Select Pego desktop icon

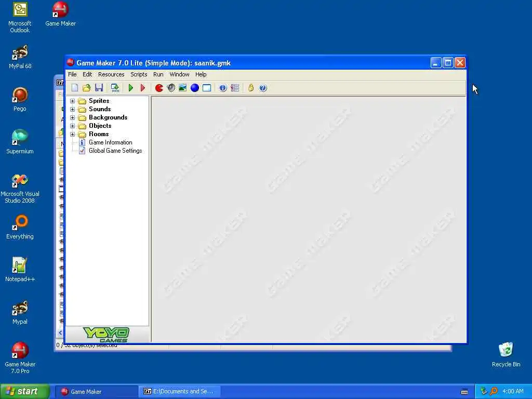20,99
